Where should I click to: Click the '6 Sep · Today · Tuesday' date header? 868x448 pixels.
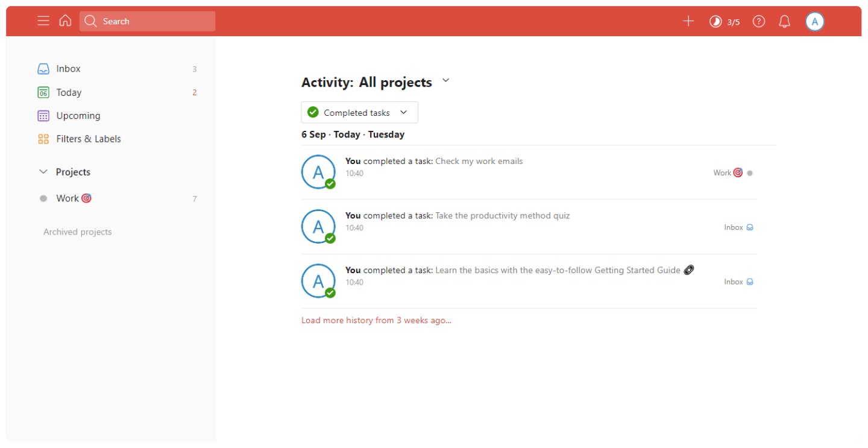353,134
